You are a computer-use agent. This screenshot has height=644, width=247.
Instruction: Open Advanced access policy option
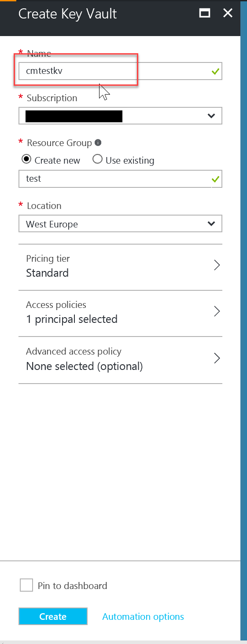(120, 360)
